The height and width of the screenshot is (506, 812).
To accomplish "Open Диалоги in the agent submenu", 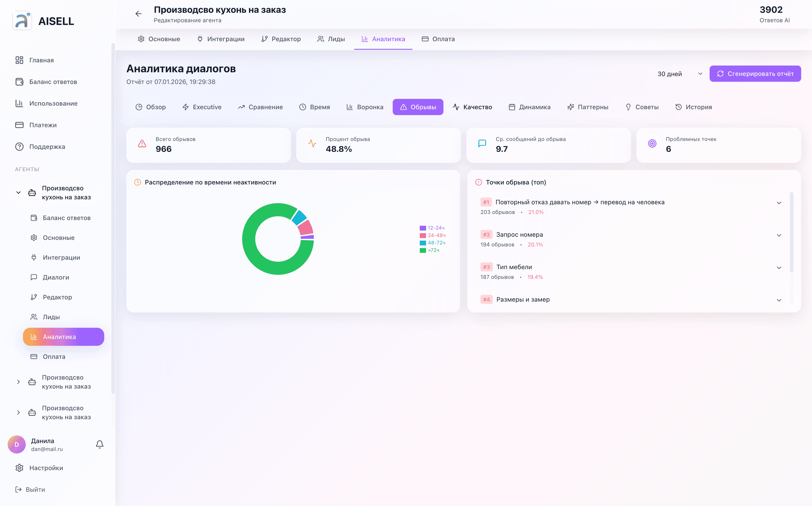I will pyautogui.click(x=56, y=277).
